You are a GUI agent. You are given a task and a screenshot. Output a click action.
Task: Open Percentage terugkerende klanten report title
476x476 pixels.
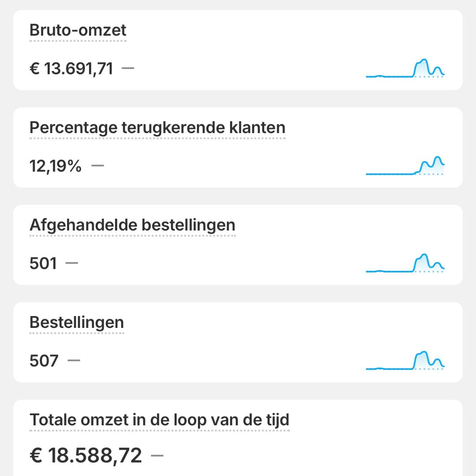(157, 128)
